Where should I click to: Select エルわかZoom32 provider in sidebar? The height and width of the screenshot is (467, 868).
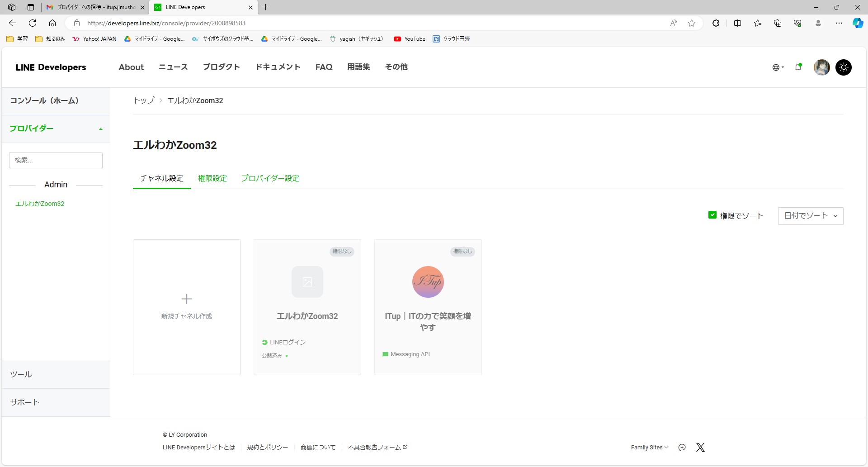pos(40,204)
